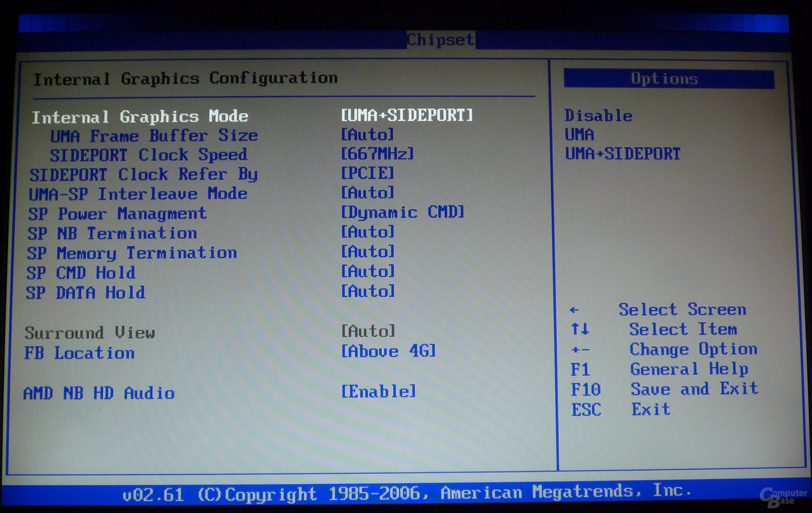Viewport: 812px width, 513px height.
Task: Click the F10 key label
Action: 586,389
